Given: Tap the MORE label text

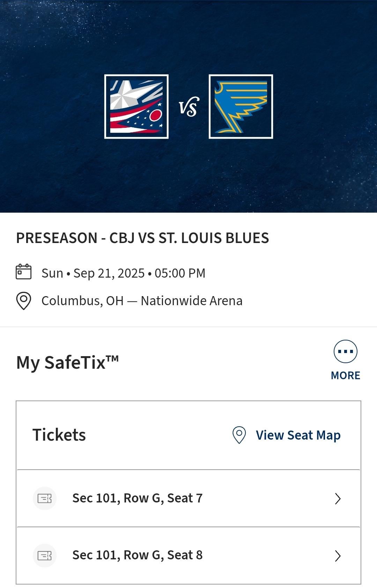Looking at the screenshot, I should coord(345,375).
